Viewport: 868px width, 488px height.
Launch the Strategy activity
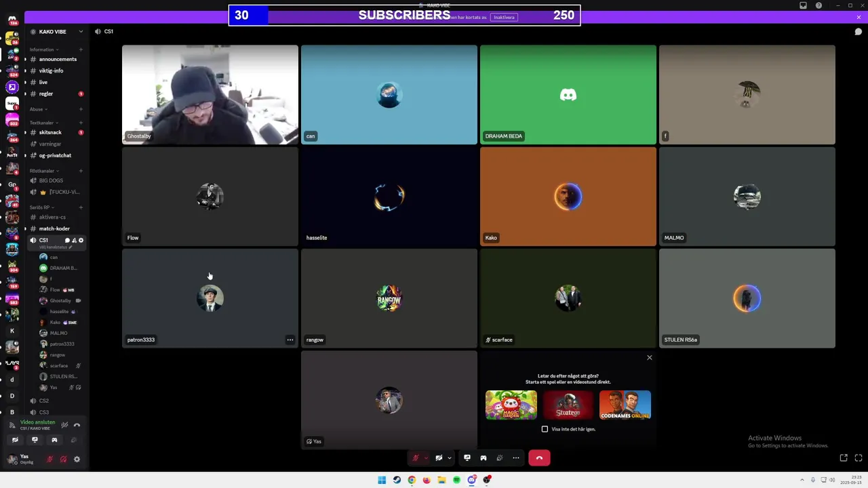[x=568, y=405]
